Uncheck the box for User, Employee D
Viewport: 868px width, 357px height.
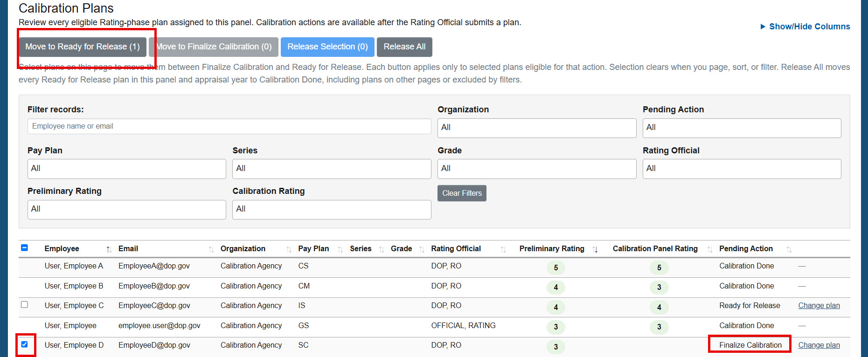point(25,344)
